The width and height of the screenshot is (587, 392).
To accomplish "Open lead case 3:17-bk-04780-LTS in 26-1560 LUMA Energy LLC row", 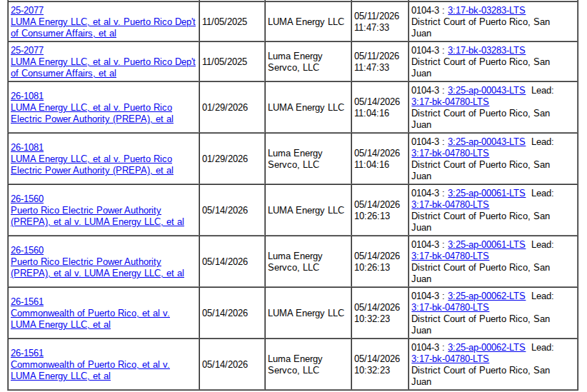I will (x=450, y=204).
